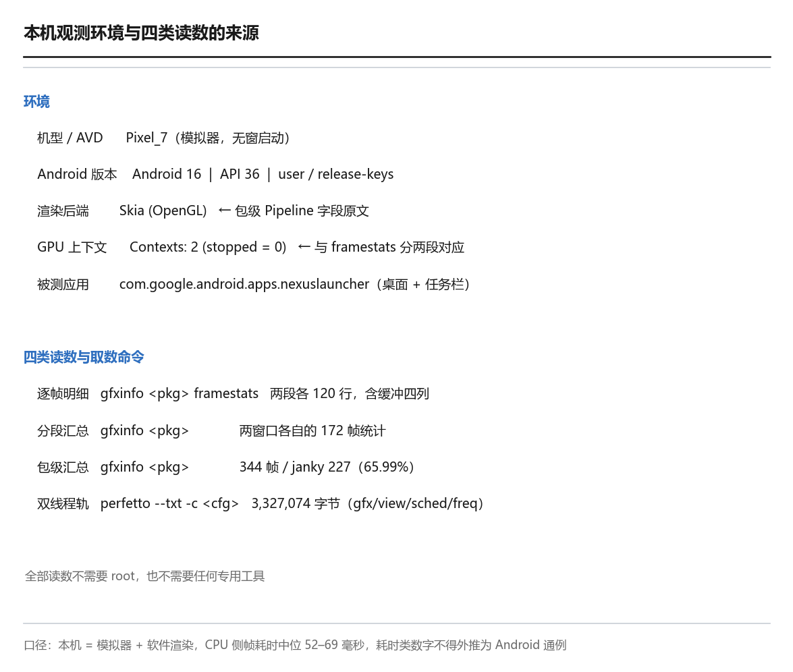Click the 双线程轨 row label
Screen dimensions: 793x672
point(63,504)
